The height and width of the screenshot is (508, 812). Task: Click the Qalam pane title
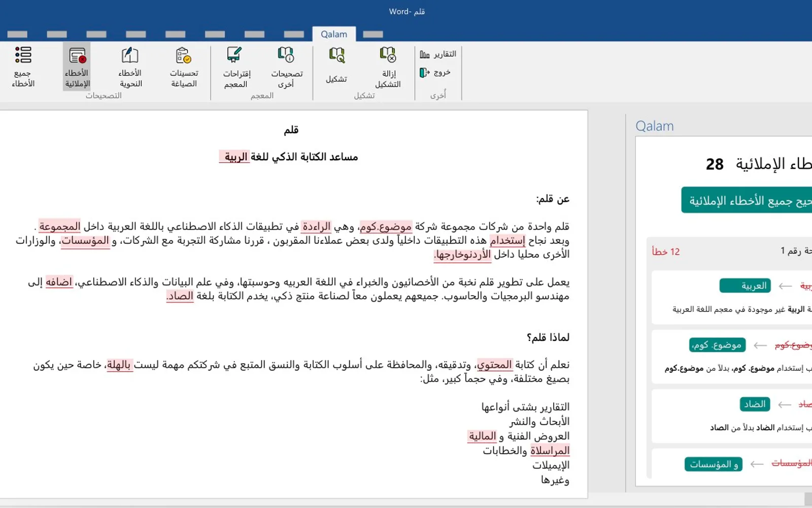pyautogui.click(x=655, y=126)
